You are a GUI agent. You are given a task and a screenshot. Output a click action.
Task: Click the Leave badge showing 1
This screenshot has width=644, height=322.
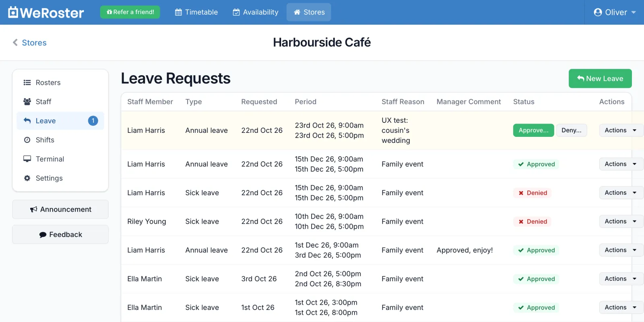93,120
